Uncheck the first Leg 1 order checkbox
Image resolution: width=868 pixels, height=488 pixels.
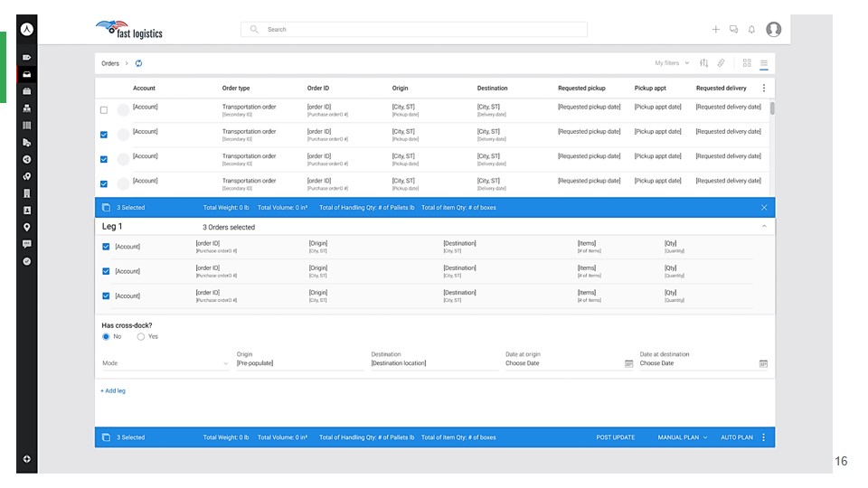(x=106, y=247)
